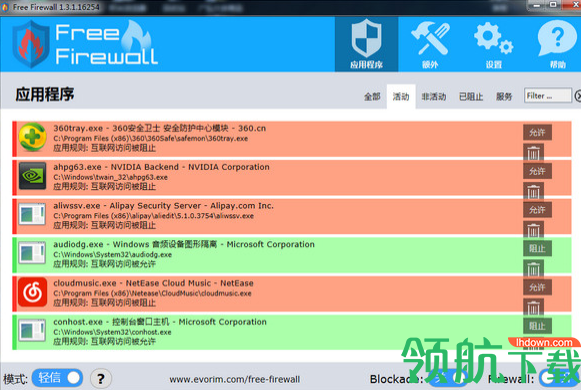Delete the aliwssv.exe rule with trash icon
The image size is (581, 390).
533,230
